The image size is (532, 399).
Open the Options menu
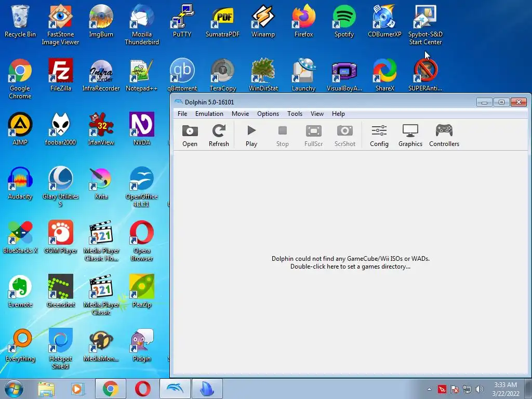[268, 114]
